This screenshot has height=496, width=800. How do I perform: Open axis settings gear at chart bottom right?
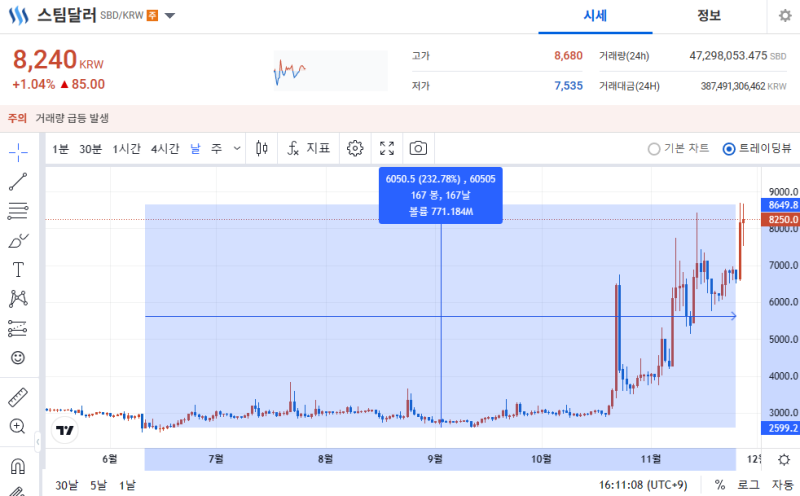[784, 459]
